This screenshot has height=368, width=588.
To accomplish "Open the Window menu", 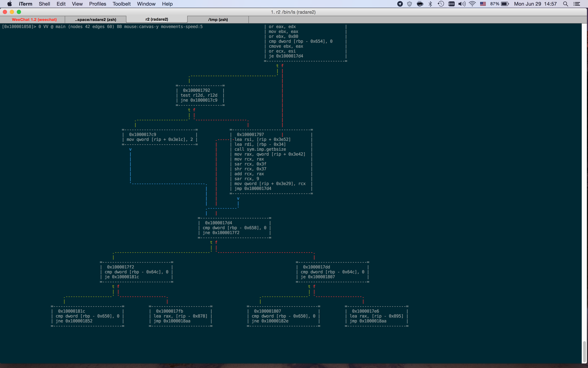I will click(146, 4).
